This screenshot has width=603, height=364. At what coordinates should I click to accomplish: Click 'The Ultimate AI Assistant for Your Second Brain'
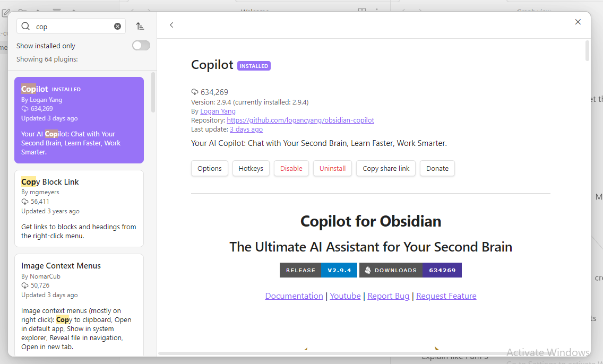point(371,247)
